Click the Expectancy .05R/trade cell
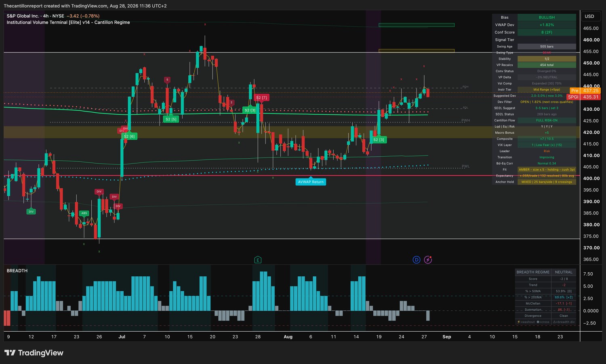This screenshot has width=606, height=364. [547, 176]
